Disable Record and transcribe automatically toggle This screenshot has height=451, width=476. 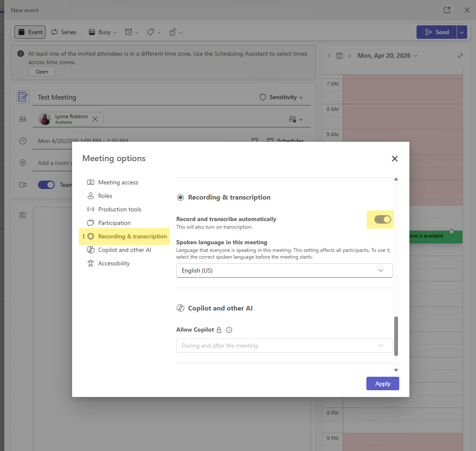point(382,219)
